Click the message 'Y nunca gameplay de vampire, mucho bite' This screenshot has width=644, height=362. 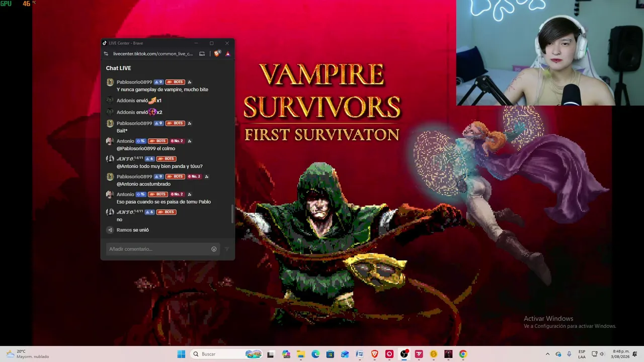click(163, 89)
